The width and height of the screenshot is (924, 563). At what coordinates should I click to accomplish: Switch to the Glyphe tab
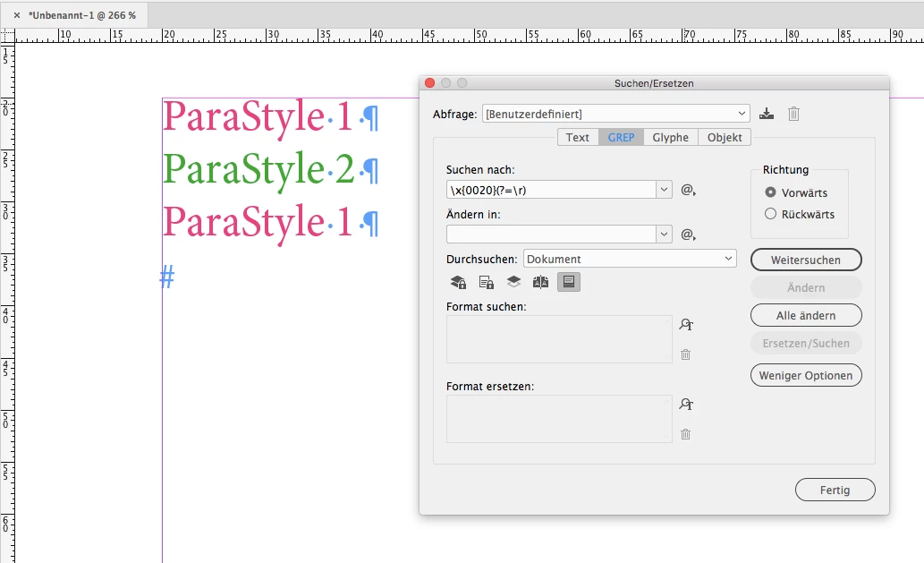click(x=671, y=137)
